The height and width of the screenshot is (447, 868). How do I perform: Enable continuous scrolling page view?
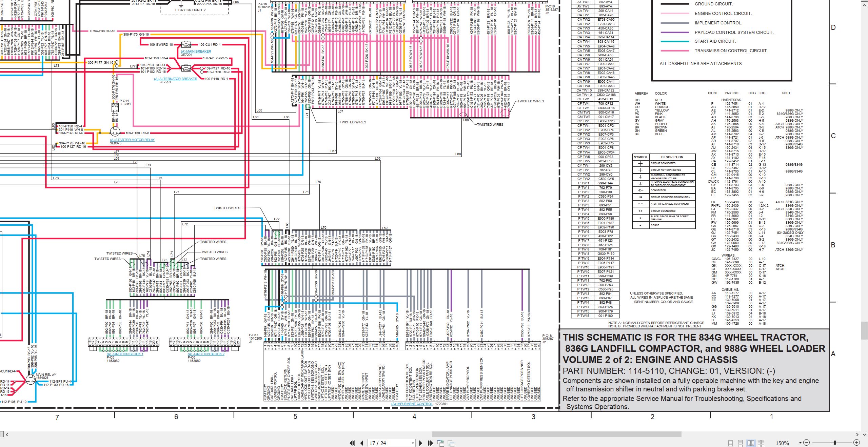point(741,443)
